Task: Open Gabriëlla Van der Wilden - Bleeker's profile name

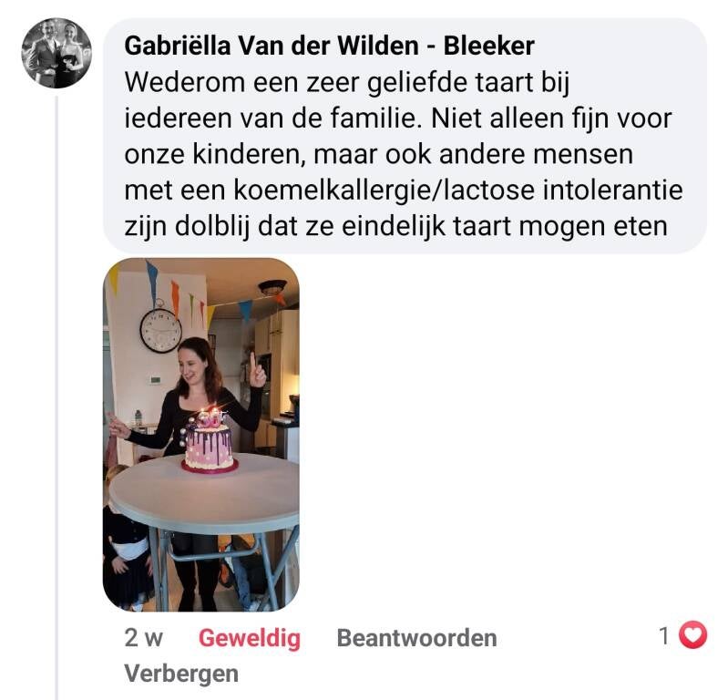Action: 329,46
